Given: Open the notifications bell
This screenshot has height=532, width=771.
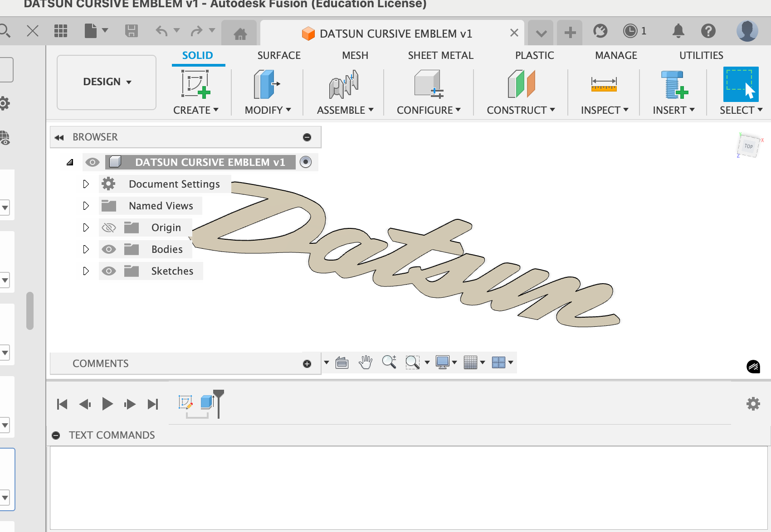Looking at the screenshot, I should point(678,31).
